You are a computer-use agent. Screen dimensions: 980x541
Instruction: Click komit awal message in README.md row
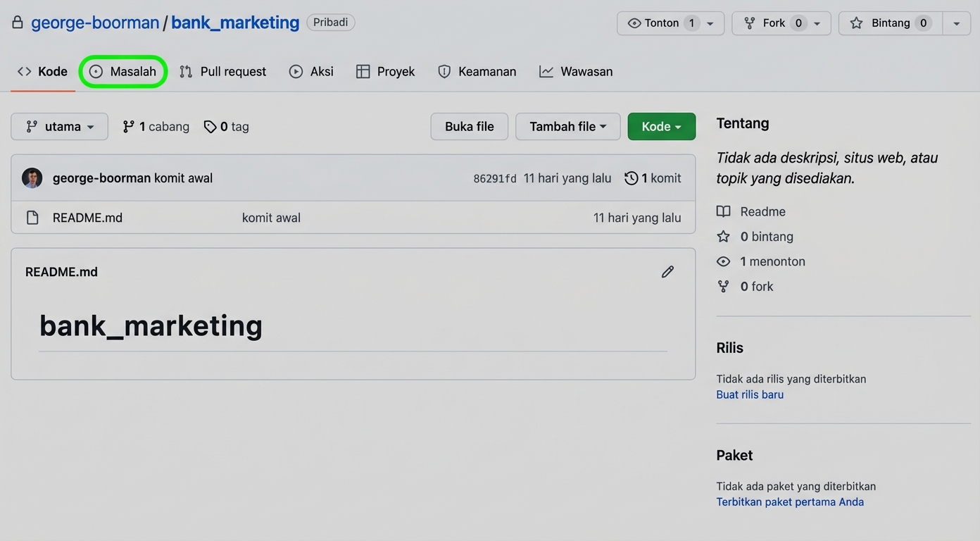click(x=271, y=218)
